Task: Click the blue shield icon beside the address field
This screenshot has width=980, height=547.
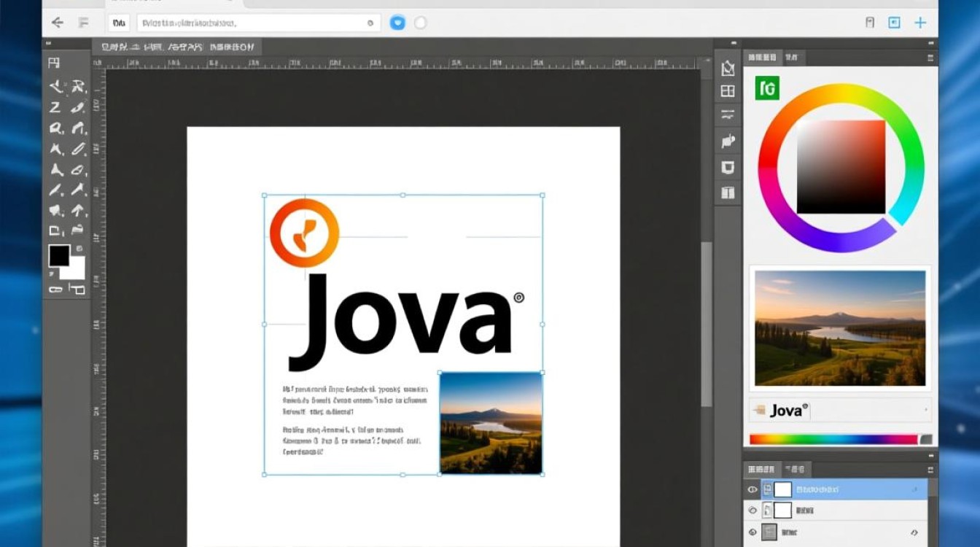Action: 397,23
